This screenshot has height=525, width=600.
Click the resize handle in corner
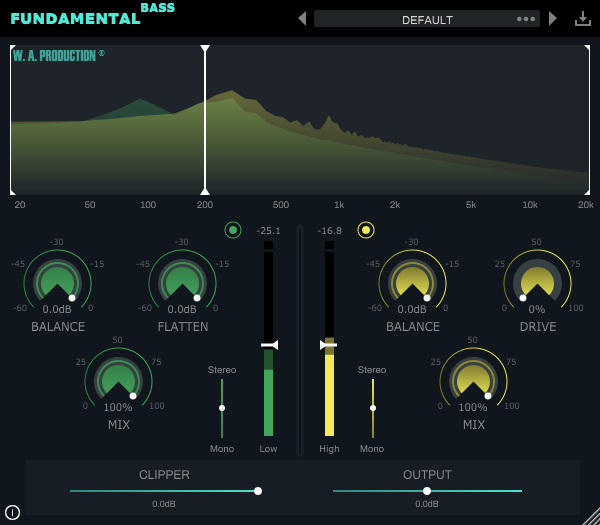[x=590, y=516]
